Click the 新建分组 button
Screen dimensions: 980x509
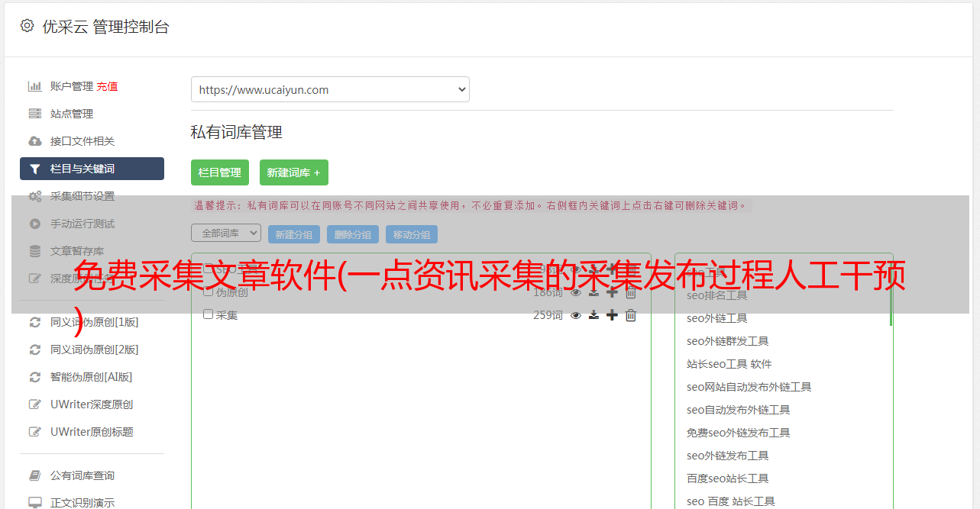tap(294, 234)
